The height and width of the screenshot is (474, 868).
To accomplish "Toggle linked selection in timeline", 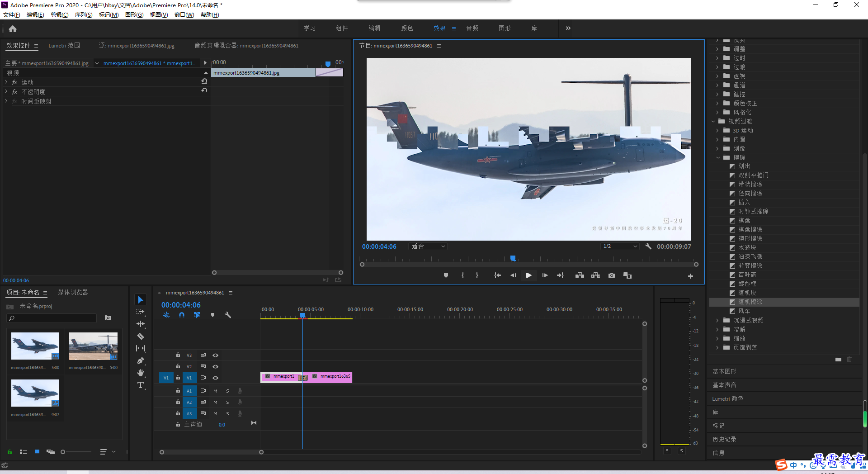I will pyautogui.click(x=197, y=315).
